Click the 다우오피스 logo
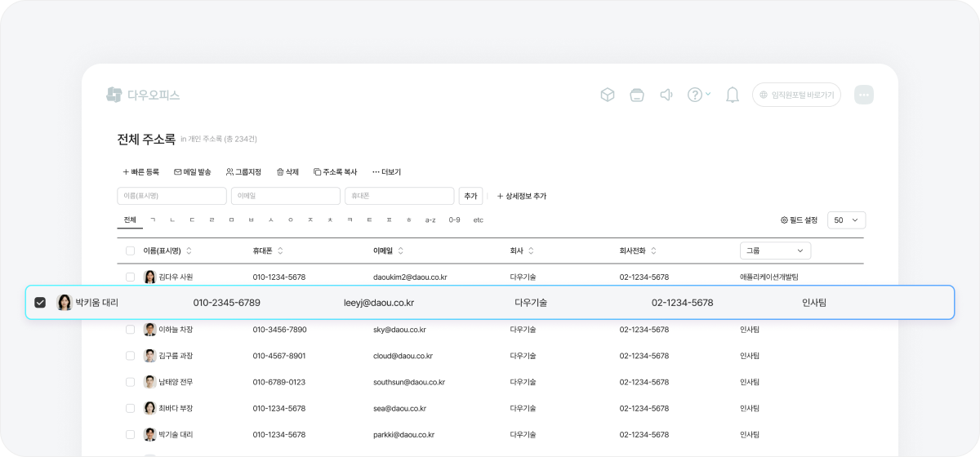980x457 pixels. point(143,95)
